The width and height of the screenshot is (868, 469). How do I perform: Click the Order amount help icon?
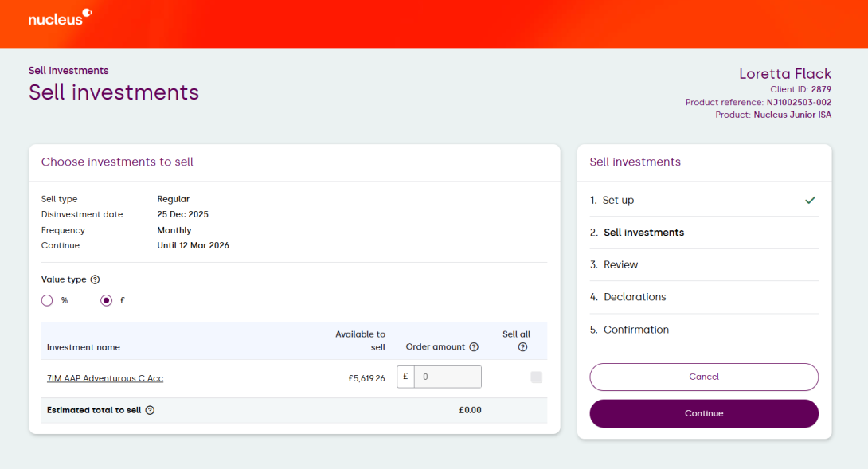474,347
